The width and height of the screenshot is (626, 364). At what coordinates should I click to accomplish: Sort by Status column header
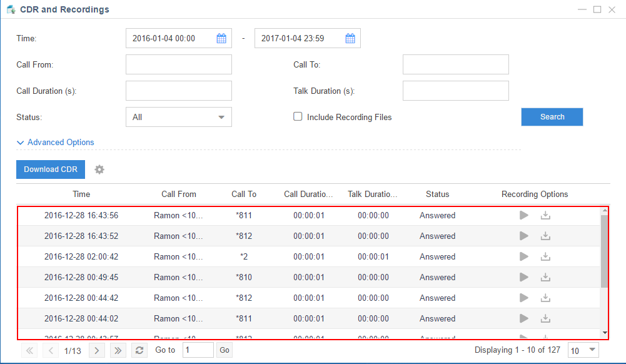437,194
